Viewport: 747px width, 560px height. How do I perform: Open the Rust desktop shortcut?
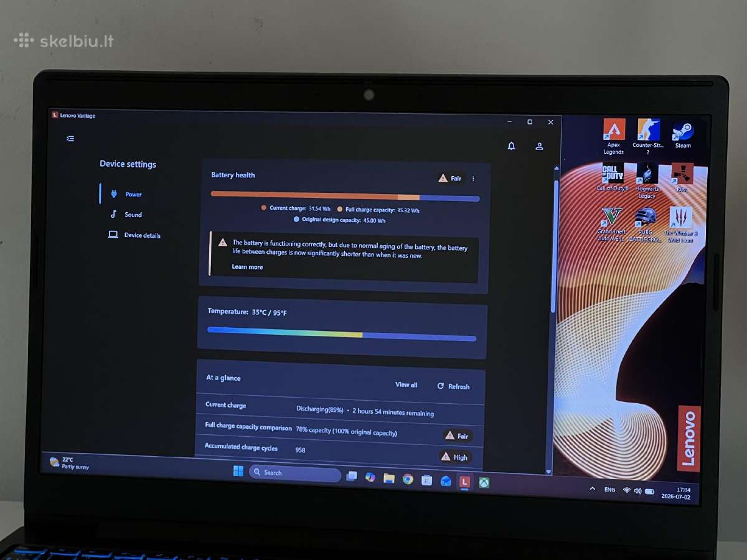(x=682, y=178)
